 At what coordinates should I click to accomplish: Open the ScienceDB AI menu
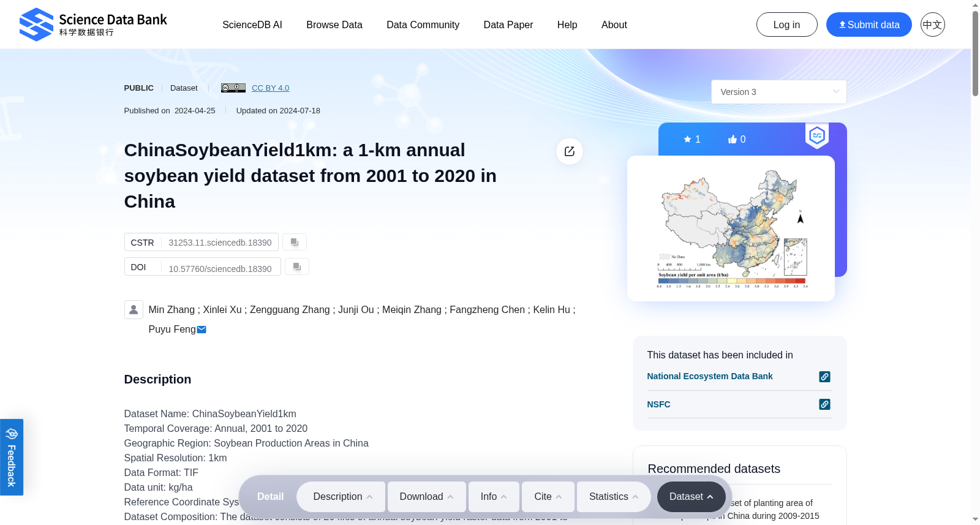[x=252, y=25]
